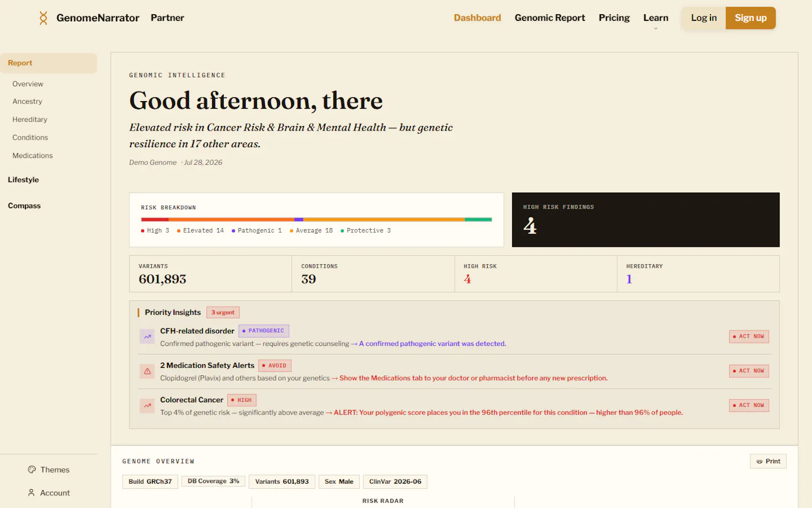The width and height of the screenshot is (812, 508).
Task: Go to the Pricing page
Action: (614, 18)
